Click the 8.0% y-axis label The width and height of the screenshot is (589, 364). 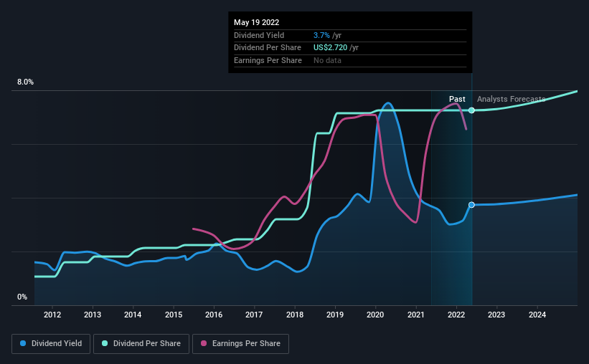[x=25, y=82]
